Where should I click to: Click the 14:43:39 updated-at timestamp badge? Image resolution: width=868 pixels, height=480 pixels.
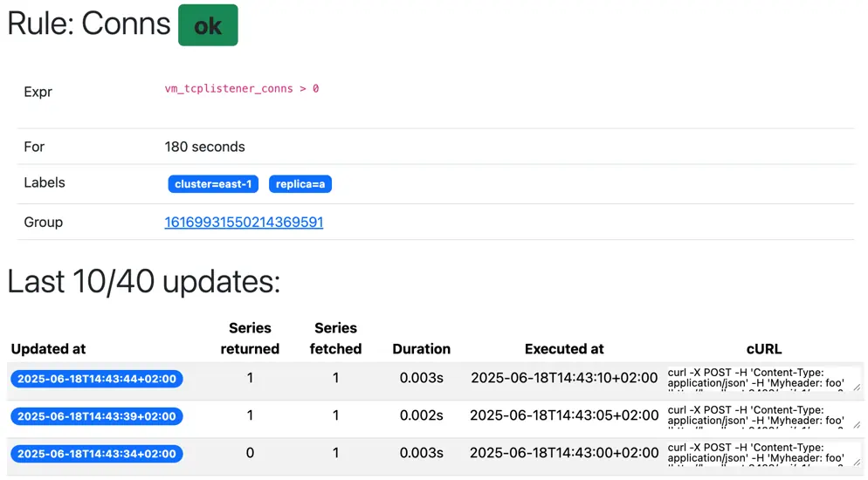(97, 416)
